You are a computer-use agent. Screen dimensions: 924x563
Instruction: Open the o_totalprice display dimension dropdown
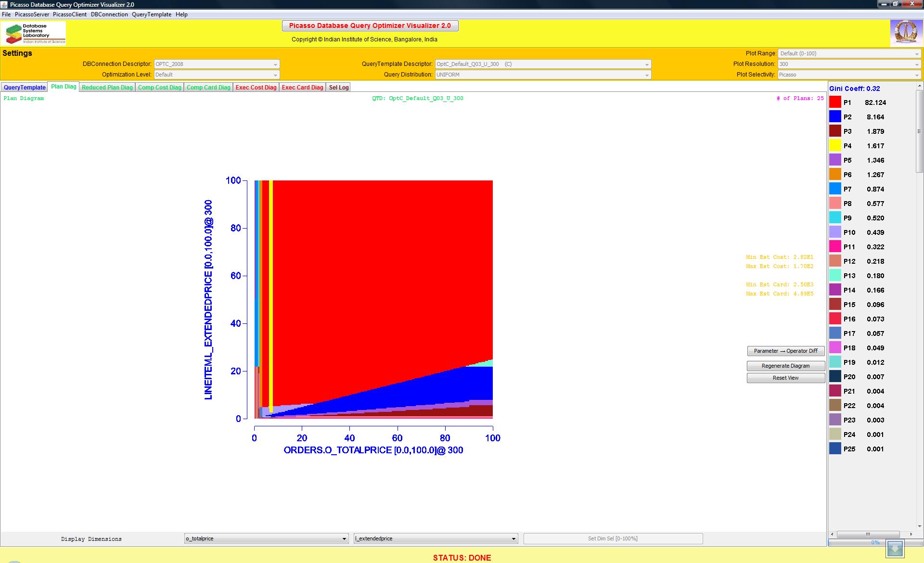(266, 538)
